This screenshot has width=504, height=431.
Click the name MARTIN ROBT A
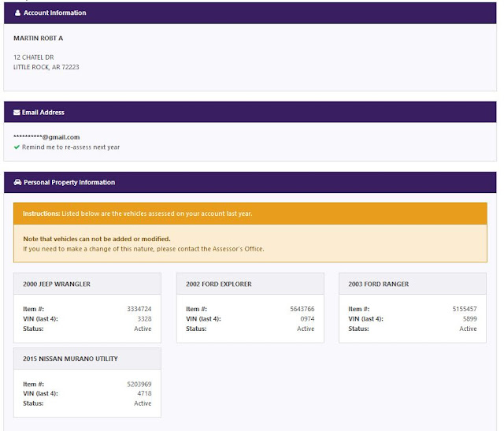[x=39, y=39]
